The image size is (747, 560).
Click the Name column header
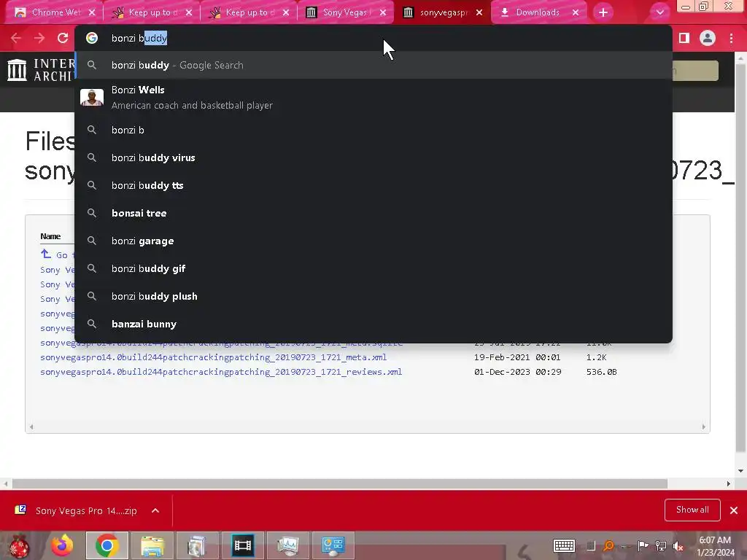pyautogui.click(x=50, y=236)
